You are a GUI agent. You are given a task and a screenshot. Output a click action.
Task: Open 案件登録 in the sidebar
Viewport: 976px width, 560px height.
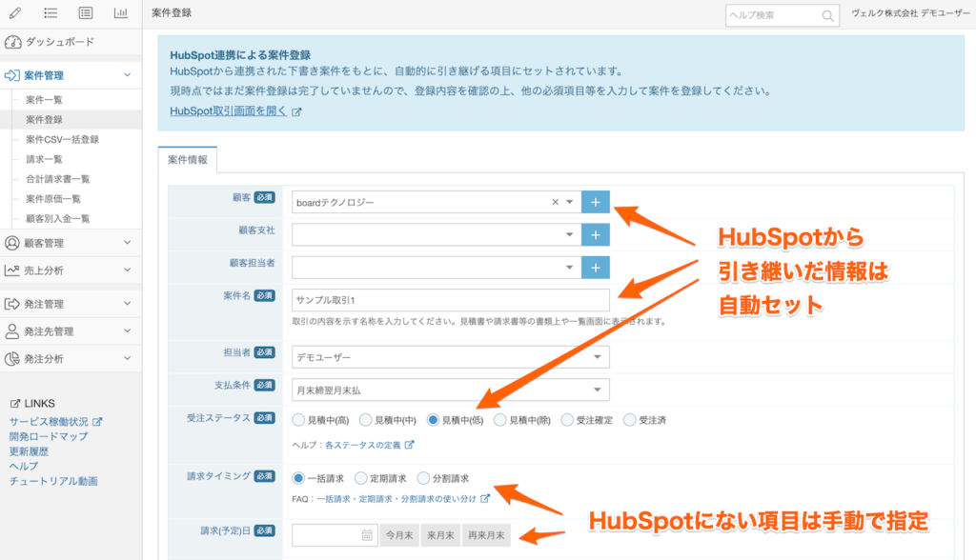(x=44, y=119)
